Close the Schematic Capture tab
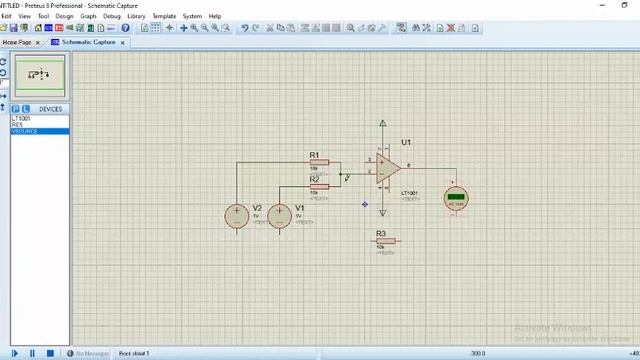 point(122,42)
